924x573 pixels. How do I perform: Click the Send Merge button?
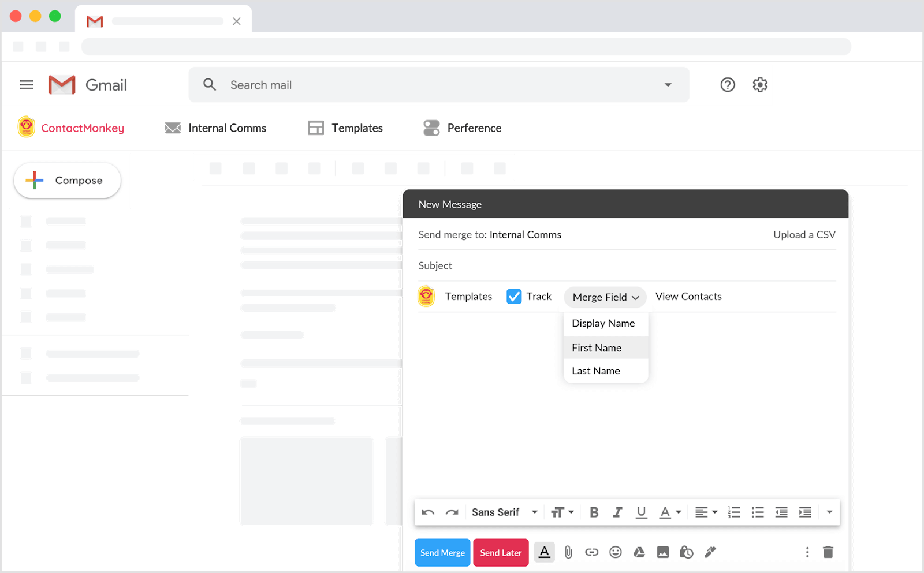[442, 553]
